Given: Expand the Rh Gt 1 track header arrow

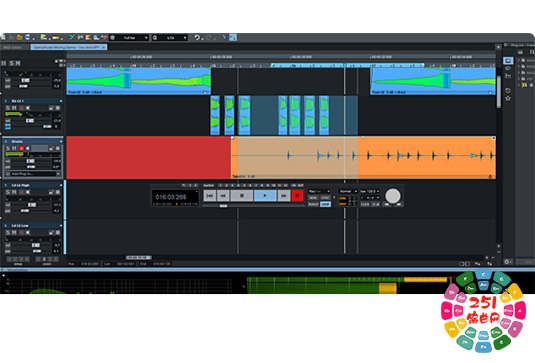Looking at the screenshot, I should [x=61, y=101].
